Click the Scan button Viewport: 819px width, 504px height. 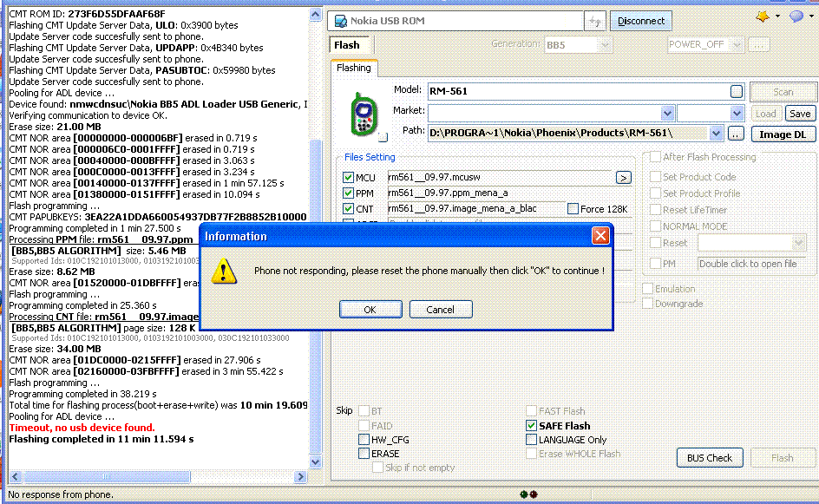pos(783,92)
